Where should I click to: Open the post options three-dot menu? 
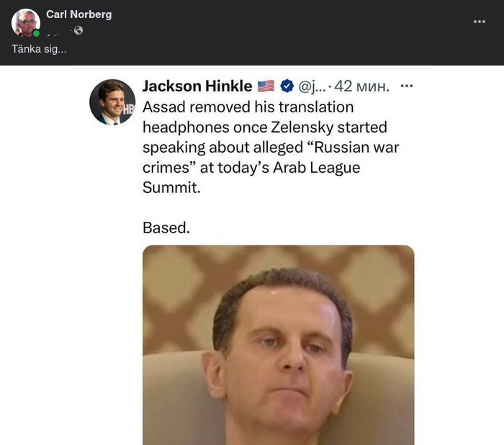pos(480,22)
